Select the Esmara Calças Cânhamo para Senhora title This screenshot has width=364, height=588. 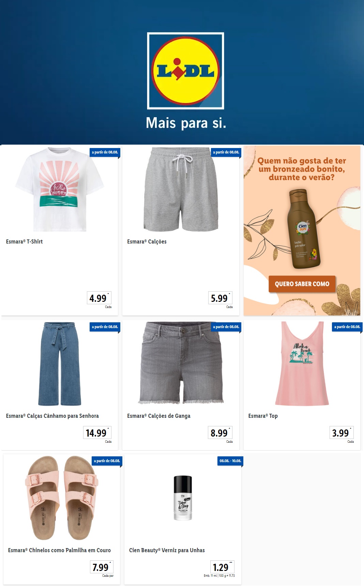coord(52,416)
